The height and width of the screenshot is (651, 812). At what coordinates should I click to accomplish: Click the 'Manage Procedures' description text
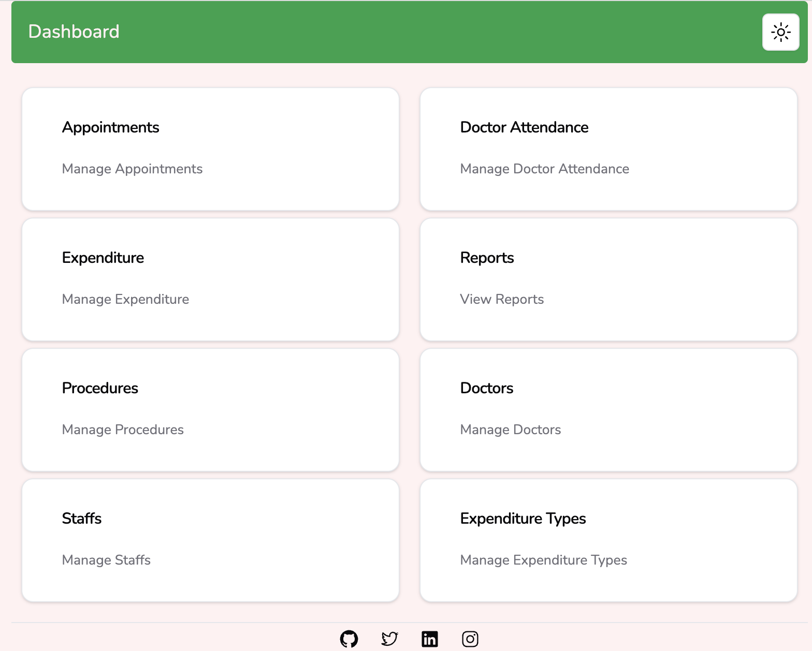pos(123,430)
